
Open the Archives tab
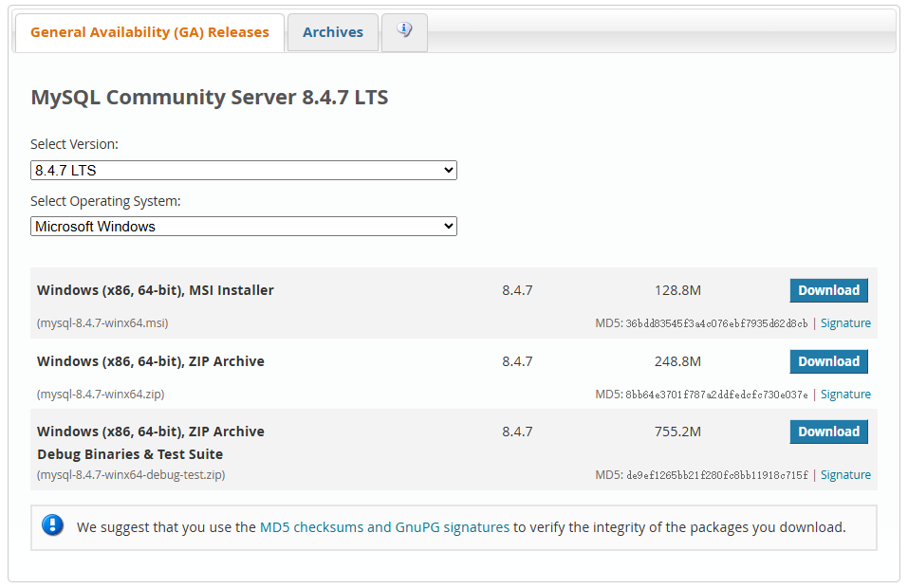(332, 32)
